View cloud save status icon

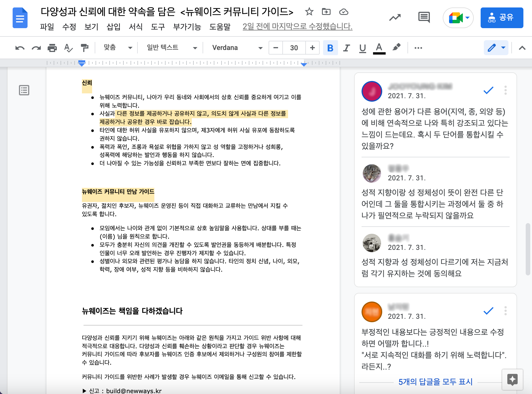[x=343, y=12]
